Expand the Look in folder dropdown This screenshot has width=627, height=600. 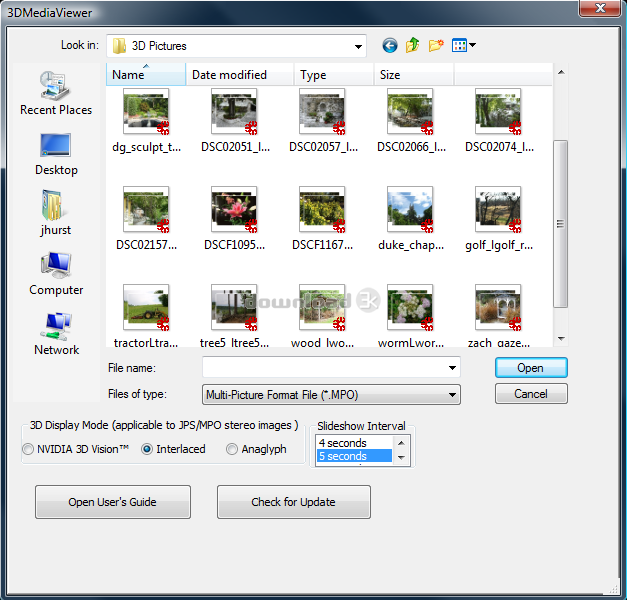(358, 46)
